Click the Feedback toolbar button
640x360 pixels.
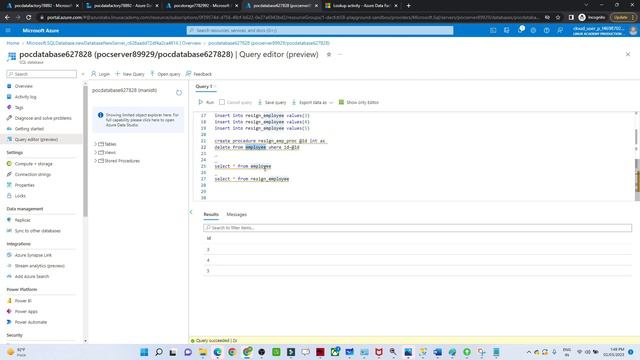[x=199, y=74]
